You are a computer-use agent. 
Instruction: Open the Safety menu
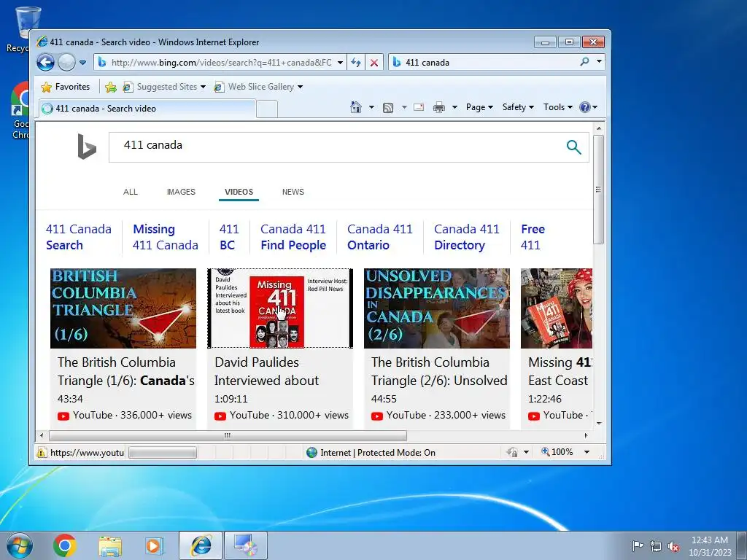[518, 107]
